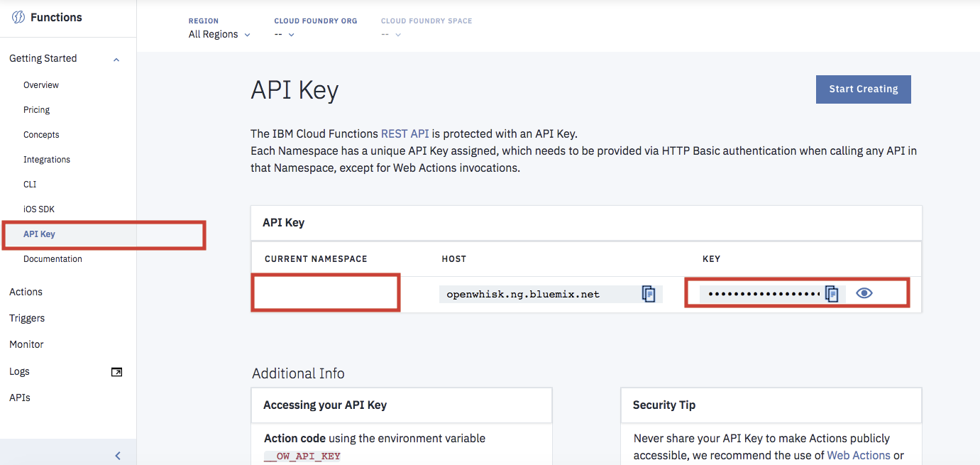The width and height of the screenshot is (980, 465).
Task: Click the Functions title text
Action: pyautogui.click(x=56, y=18)
